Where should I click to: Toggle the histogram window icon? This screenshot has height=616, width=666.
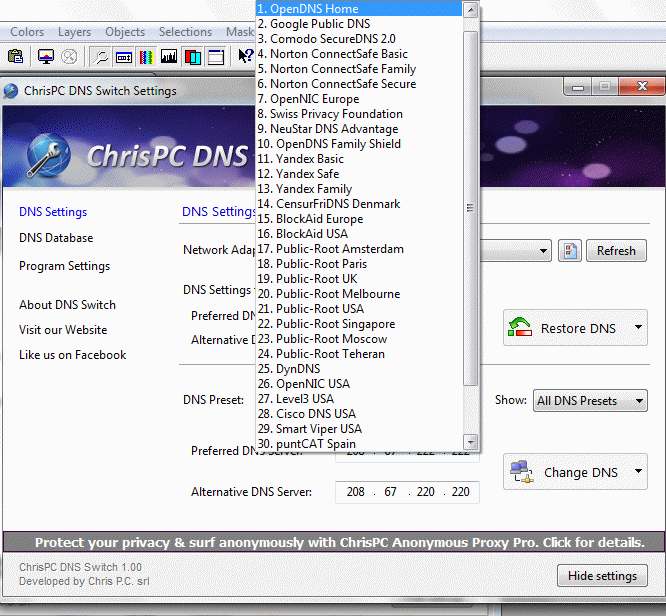[169, 57]
